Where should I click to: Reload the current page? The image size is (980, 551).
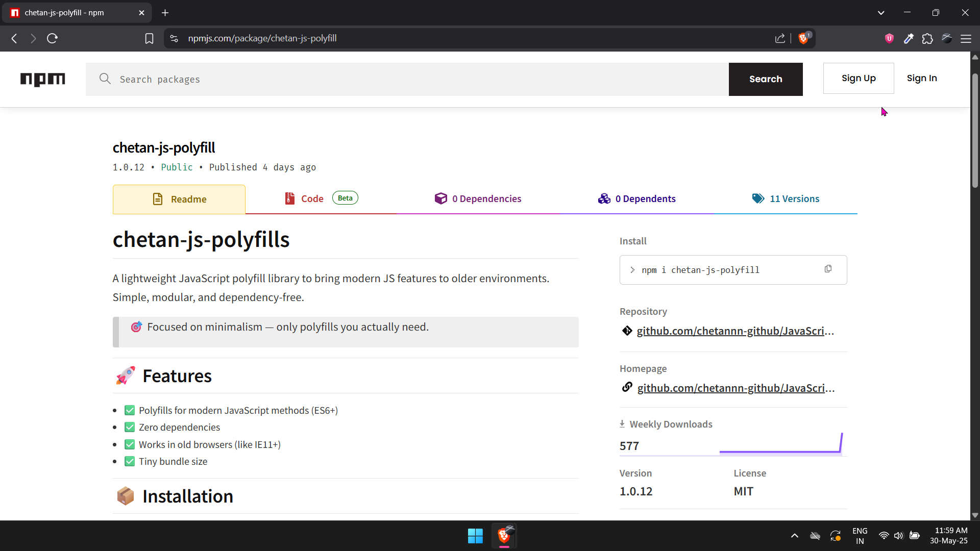[x=52, y=38]
